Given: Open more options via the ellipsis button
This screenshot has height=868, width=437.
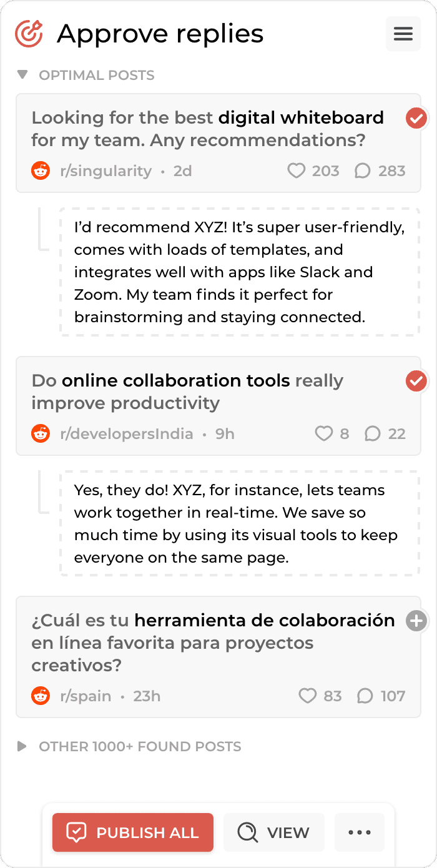Looking at the screenshot, I should [360, 832].
